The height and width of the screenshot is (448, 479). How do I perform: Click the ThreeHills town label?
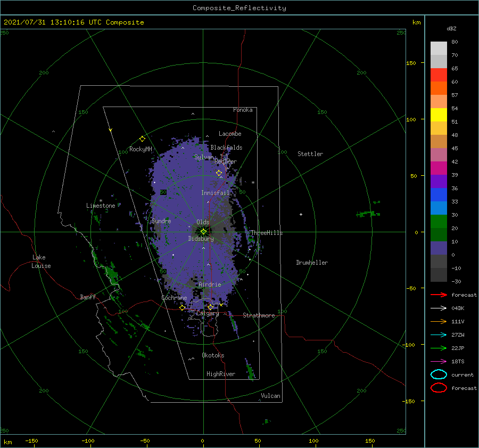point(267,233)
